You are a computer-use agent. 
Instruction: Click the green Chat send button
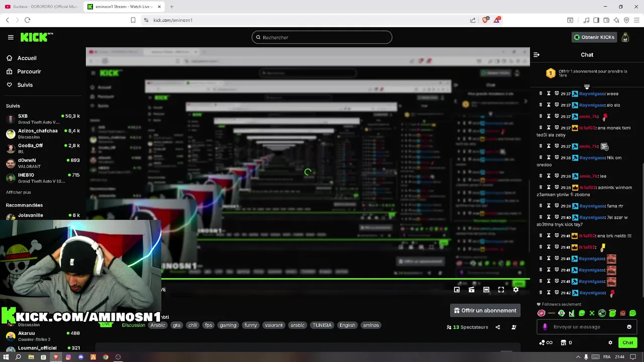click(628, 343)
